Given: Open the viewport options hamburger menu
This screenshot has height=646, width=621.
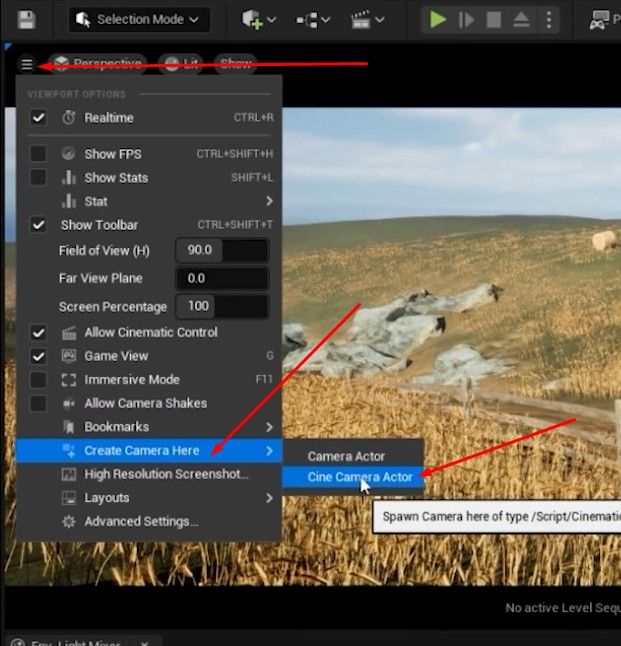Looking at the screenshot, I should point(27,64).
